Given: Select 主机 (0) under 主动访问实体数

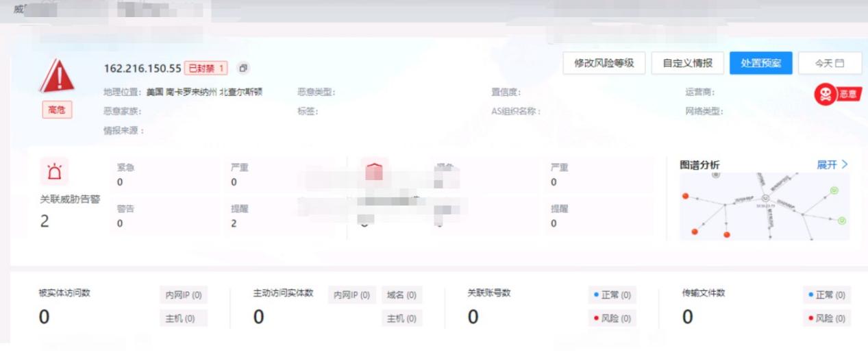Looking at the screenshot, I should (401, 319).
